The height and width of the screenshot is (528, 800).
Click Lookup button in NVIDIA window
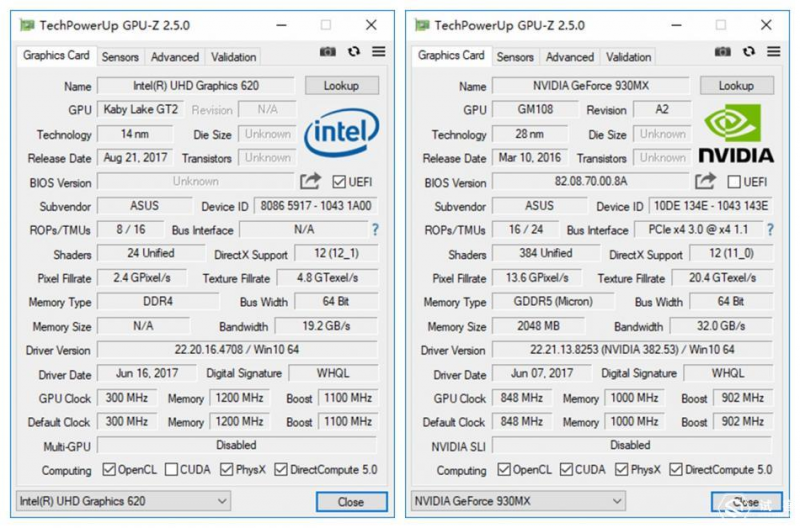pos(737,86)
